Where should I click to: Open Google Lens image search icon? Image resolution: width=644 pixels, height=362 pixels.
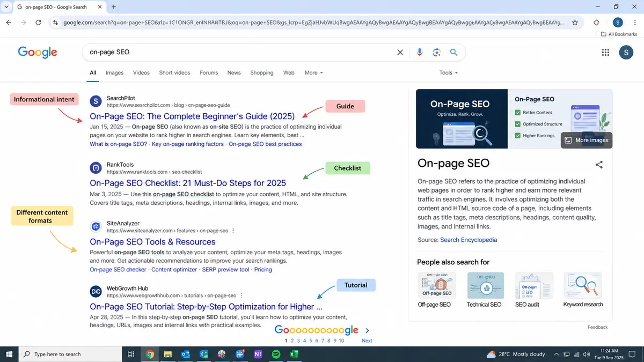437,53
